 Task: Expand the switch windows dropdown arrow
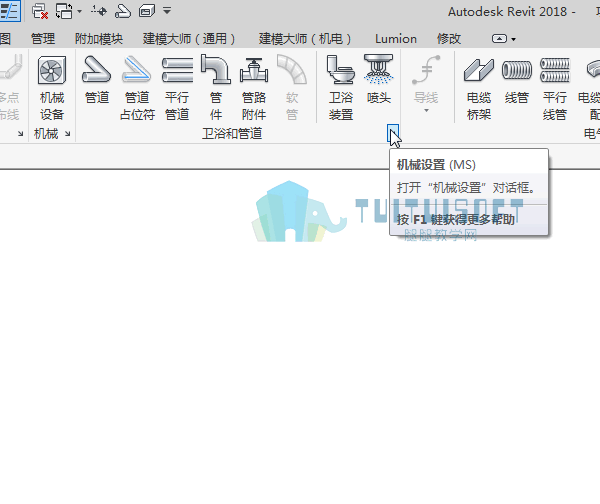point(79,11)
